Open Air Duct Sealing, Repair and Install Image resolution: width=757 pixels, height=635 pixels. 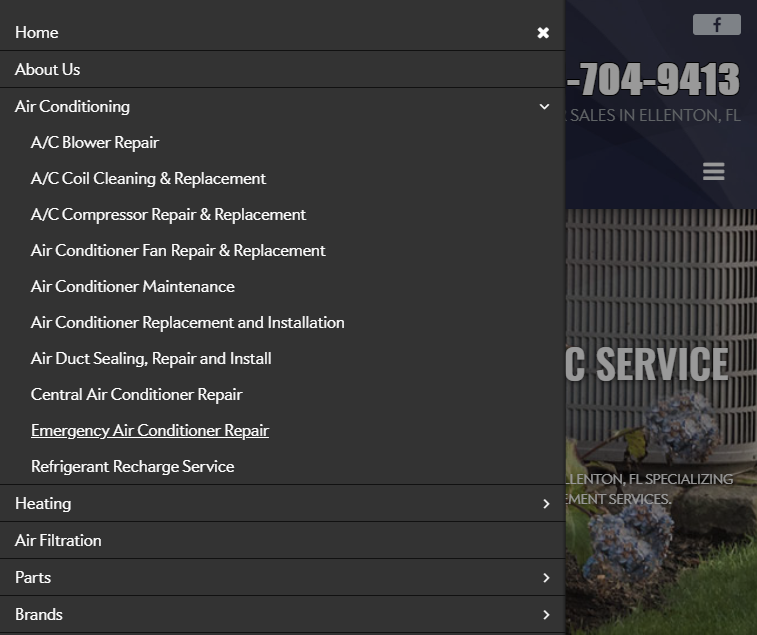[x=151, y=358]
